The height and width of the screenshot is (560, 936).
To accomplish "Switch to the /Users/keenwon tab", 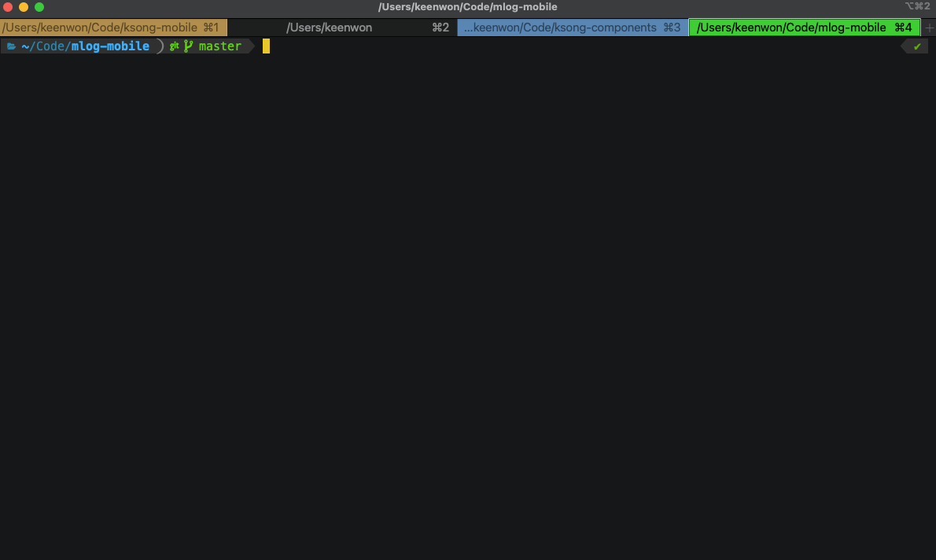I will pyautogui.click(x=330, y=28).
